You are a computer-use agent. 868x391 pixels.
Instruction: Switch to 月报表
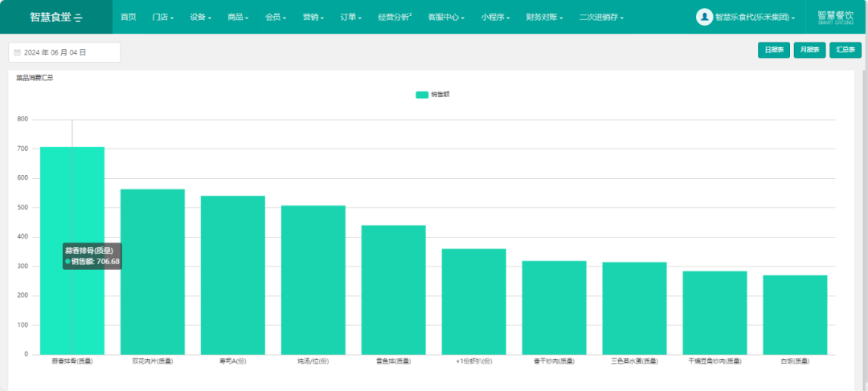(x=810, y=50)
